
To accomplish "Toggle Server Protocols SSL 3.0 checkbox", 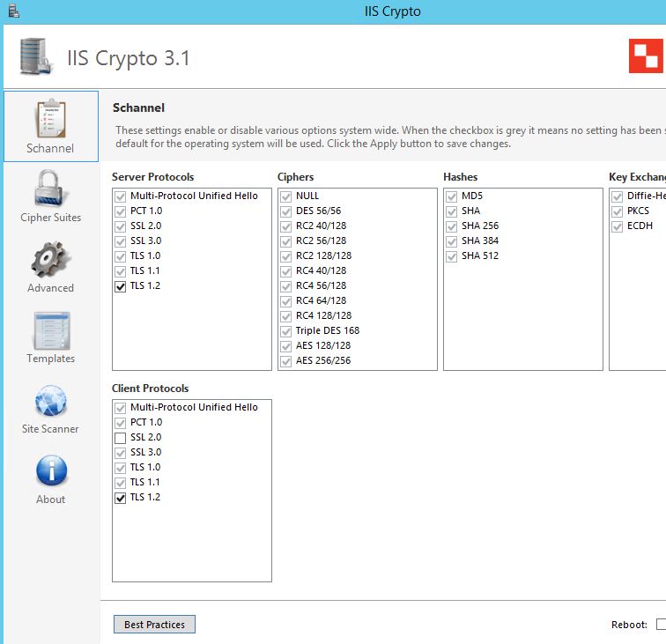I will 120,241.
